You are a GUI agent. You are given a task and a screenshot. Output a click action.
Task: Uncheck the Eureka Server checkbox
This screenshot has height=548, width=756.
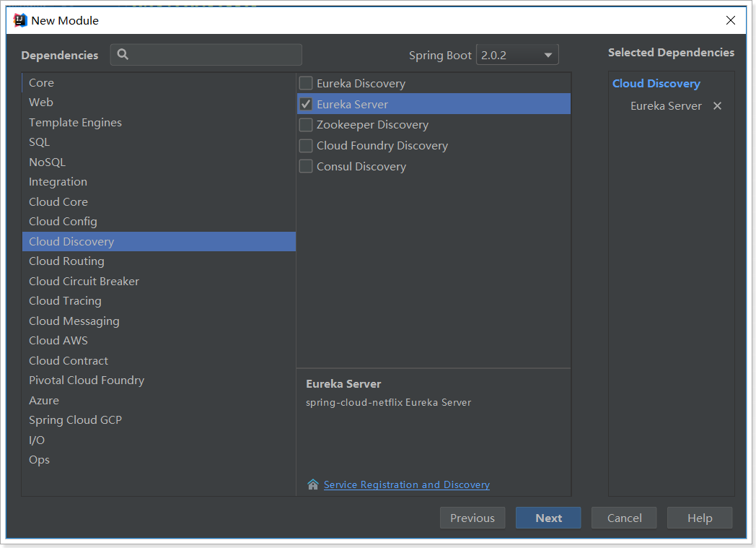tap(306, 104)
